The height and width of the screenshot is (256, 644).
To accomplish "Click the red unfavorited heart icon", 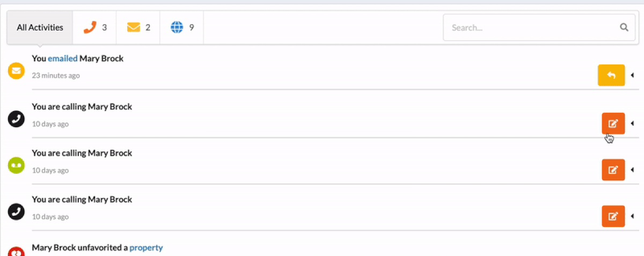I will [x=17, y=252].
